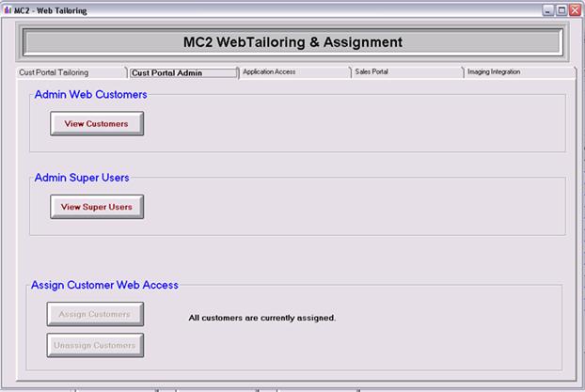
Task: Maximize the MC2 Web Tailoring window
Action: click(561, 10)
